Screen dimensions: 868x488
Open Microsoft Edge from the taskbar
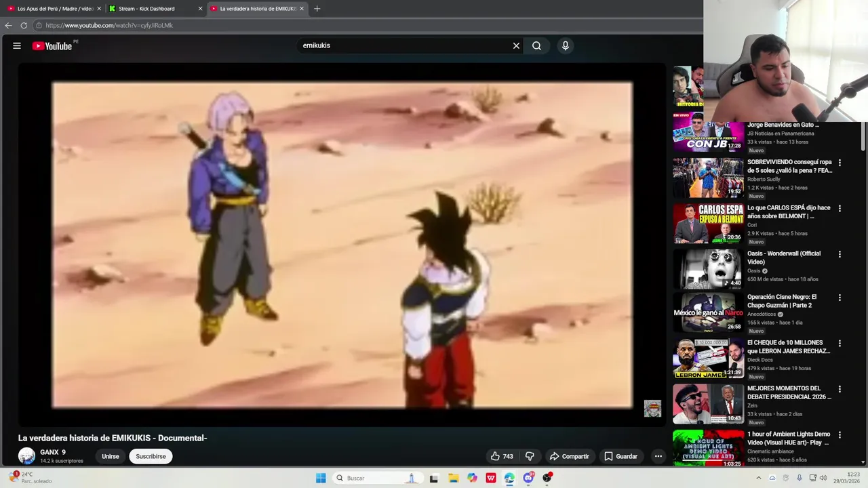tap(509, 478)
